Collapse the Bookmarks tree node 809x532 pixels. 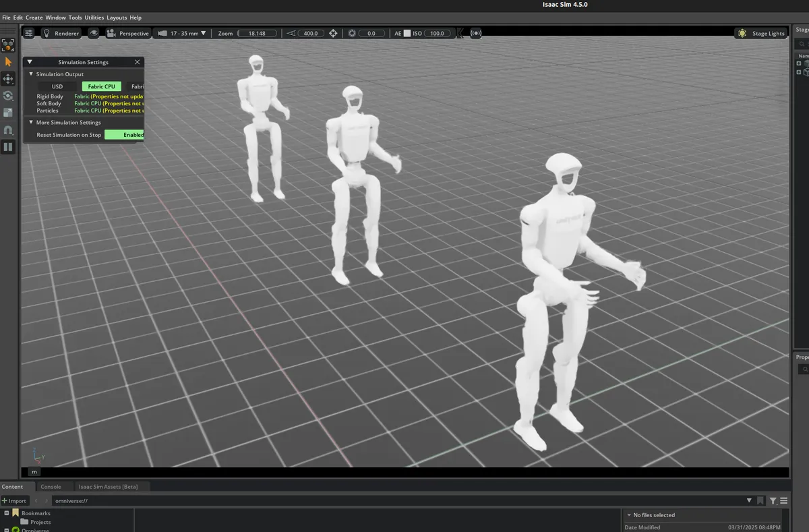click(6, 513)
